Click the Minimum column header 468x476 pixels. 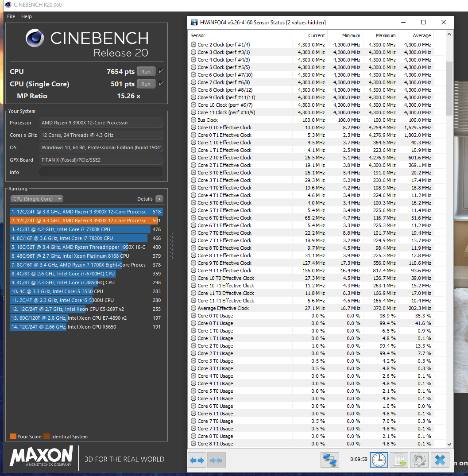pyautogui.click(x=345, y=35)
